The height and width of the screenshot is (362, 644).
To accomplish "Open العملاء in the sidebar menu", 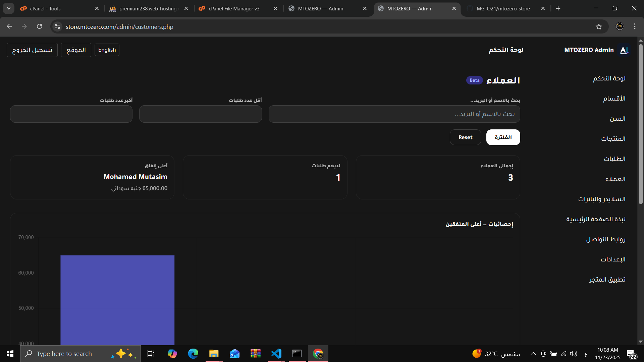I will click(615, 179).
